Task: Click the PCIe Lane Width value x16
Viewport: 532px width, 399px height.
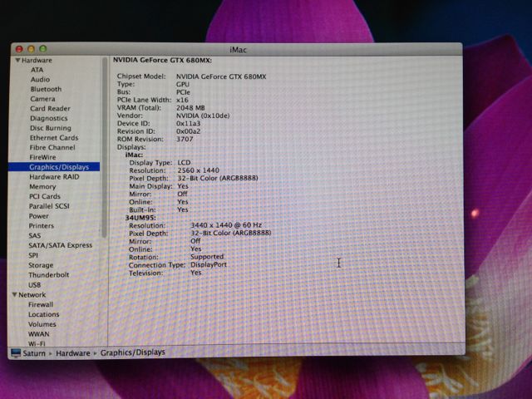Action: pos(182,100)
